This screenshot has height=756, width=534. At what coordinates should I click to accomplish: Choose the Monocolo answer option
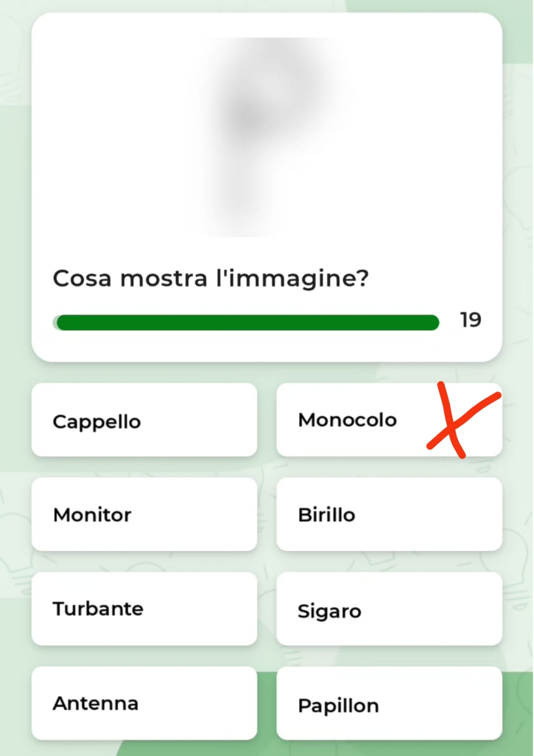coord(389,420)
